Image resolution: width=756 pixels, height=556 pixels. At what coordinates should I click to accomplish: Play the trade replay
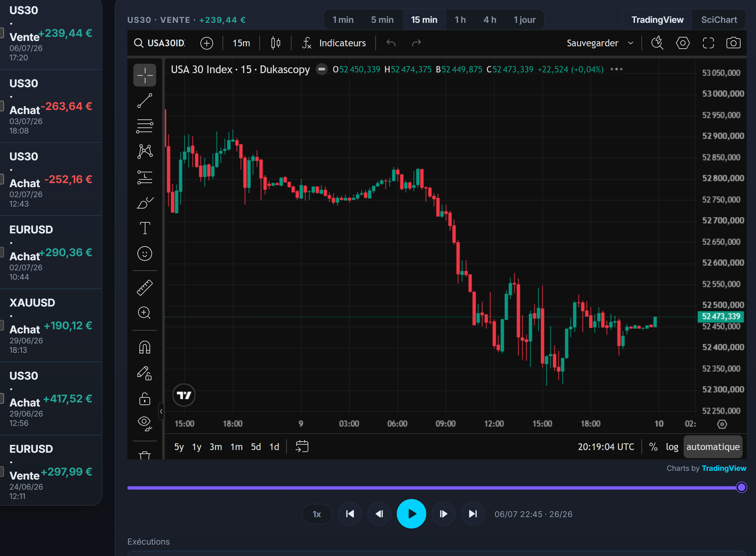pyautogui.click(x=412, y=514)
